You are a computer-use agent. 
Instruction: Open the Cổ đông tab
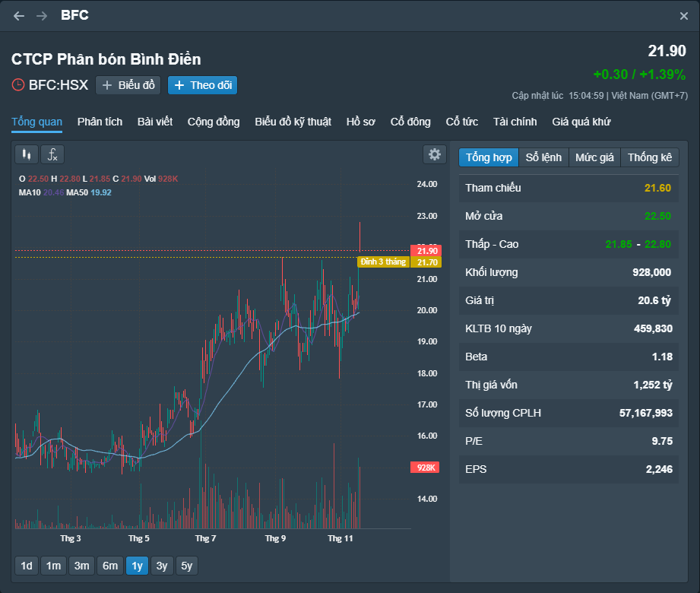[410, 122]
